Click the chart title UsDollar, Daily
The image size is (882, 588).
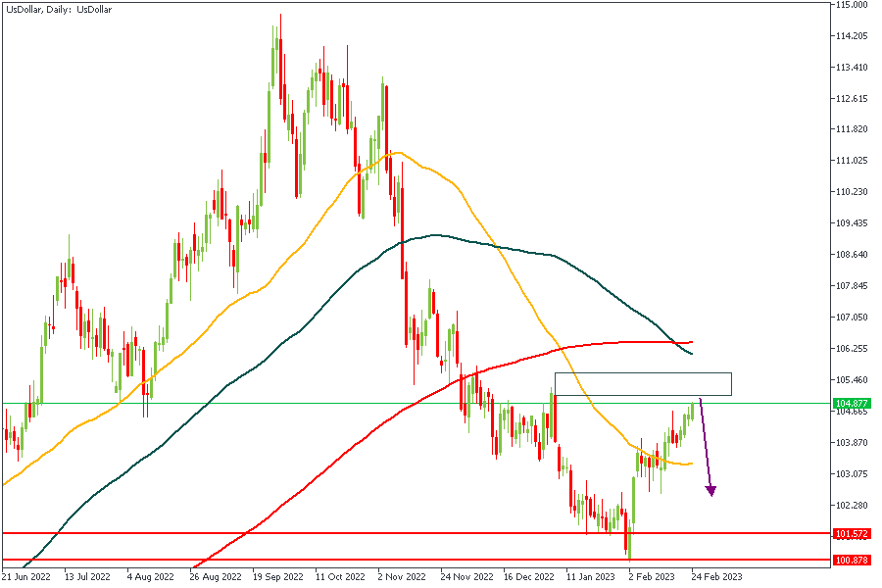57,8
